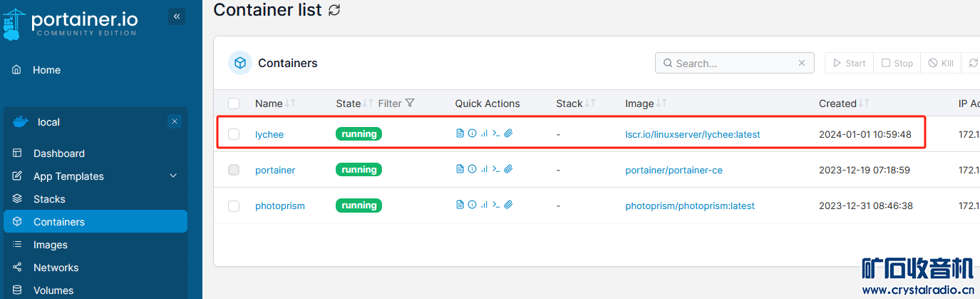The image size is (980, 299).
Task: Select the lychee container checkbox
Action: [x=234, y=134]
